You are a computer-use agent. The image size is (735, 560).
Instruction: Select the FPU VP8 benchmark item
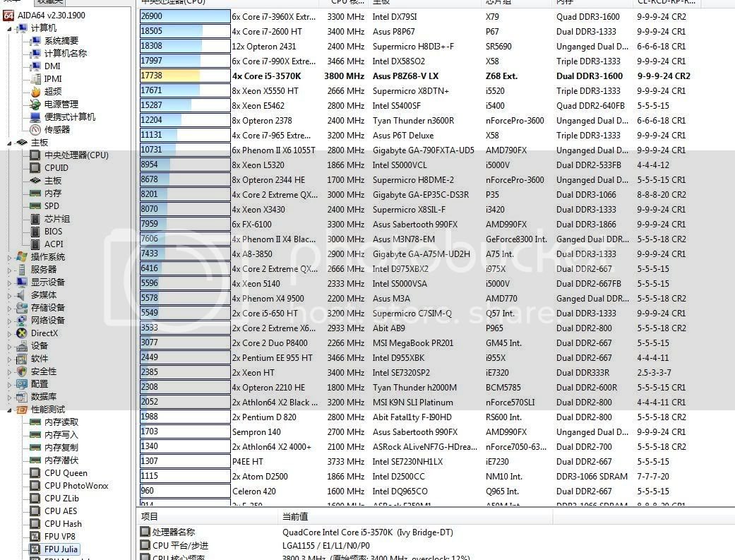(x=59, y=537)
